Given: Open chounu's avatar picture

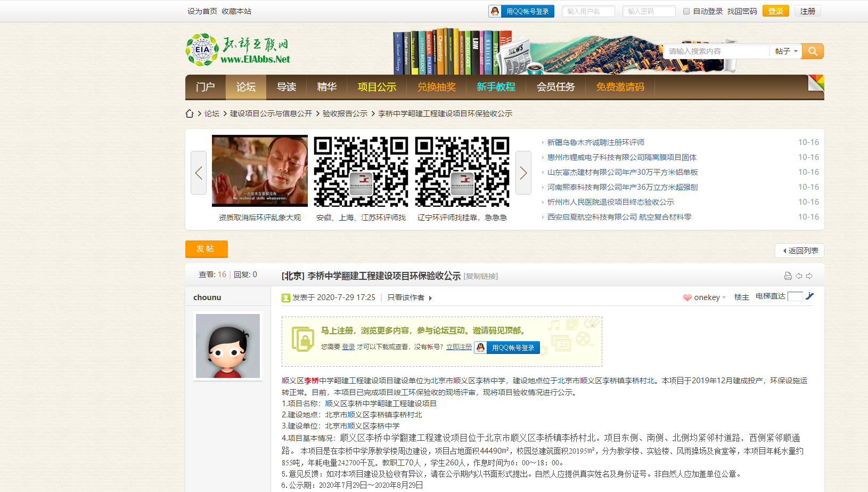Looking at the screenshot, I should pyautogui.click(x=228, y=346).
